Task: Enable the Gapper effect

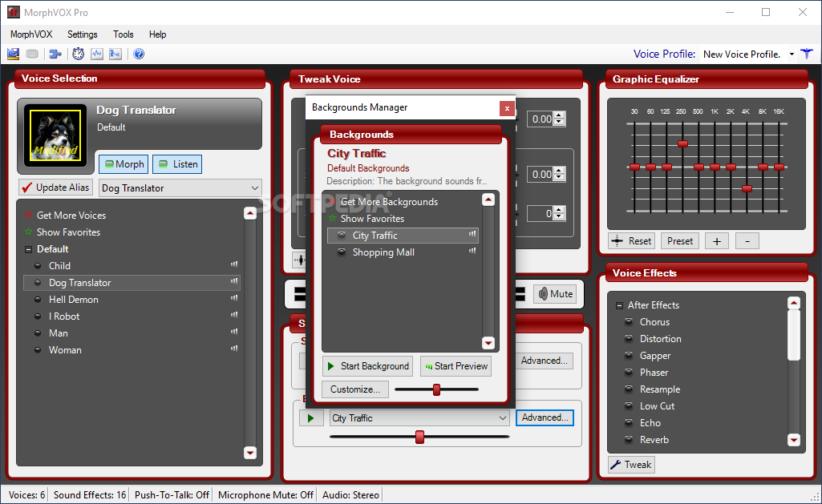Action: 629,355
